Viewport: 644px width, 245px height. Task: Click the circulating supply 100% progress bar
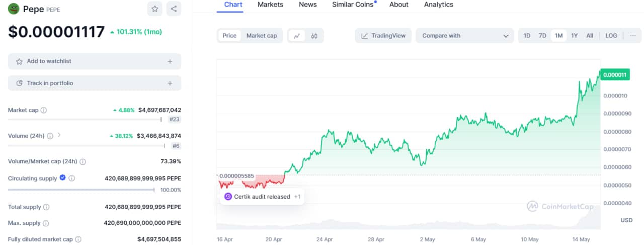[81, 190]
